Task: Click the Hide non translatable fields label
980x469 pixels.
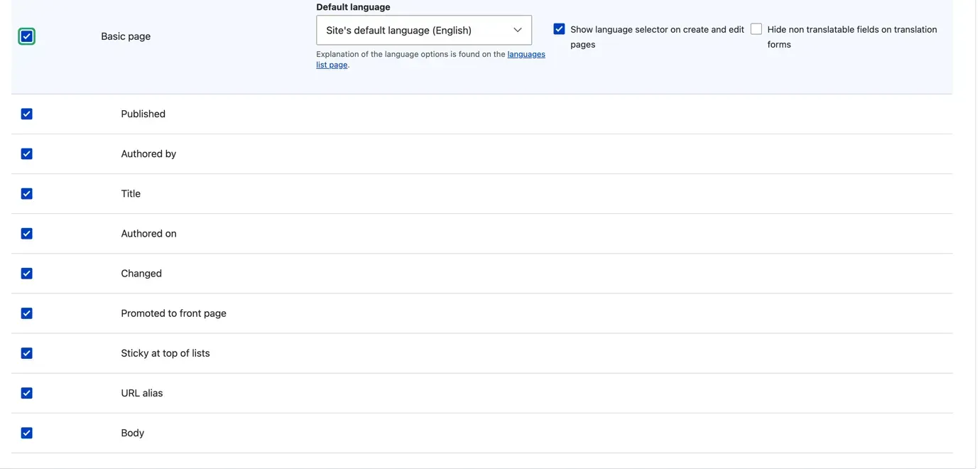Action: point(851,30)
